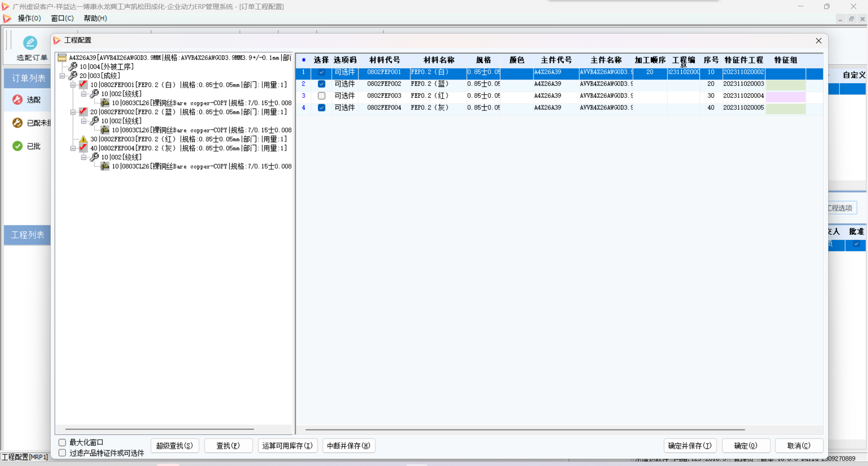The height and width of the screenshot is (466, 868).
Task: Click the green 已批 checkmark icon
Action: [x=18, y=146]
